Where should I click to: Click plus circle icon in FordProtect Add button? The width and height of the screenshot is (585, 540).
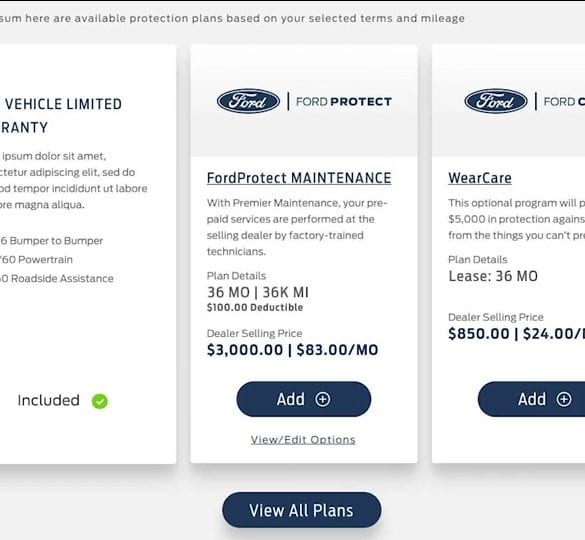pos(323,399)
